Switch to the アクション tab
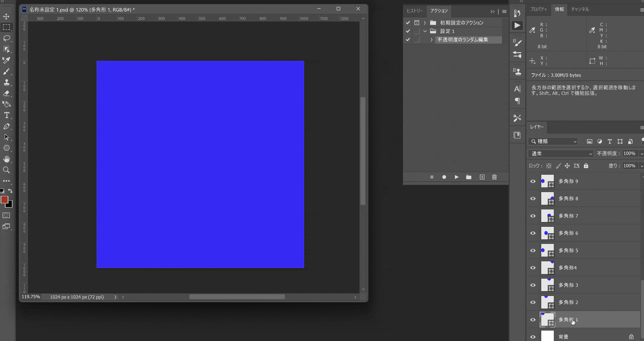Viewport: 644px width, 341px height. 439,11
